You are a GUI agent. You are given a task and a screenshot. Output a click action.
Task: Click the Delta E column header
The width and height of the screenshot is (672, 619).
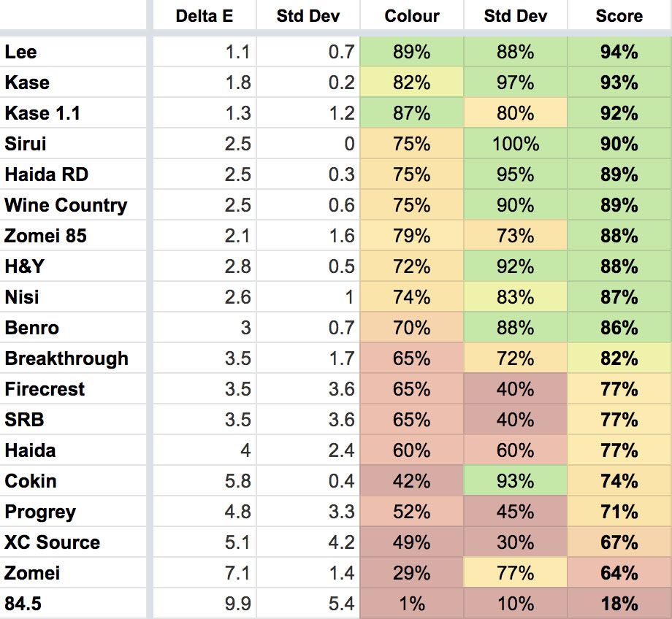[204, 16]
